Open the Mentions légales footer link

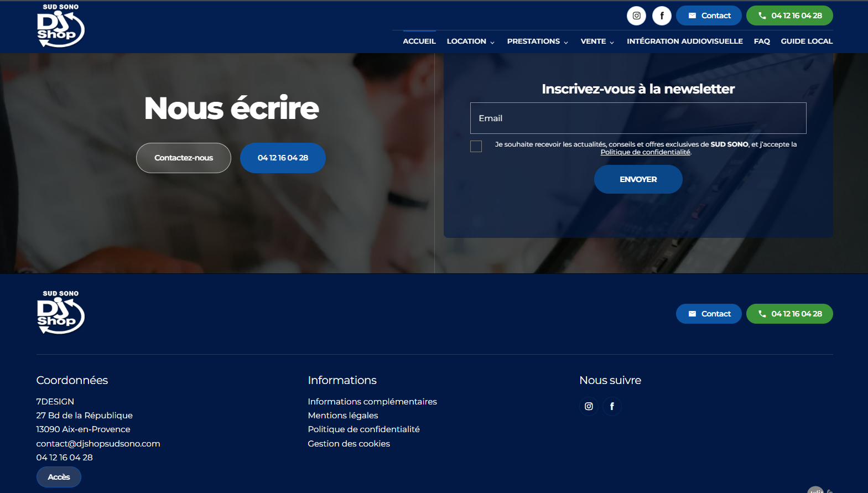coord(343,416)
